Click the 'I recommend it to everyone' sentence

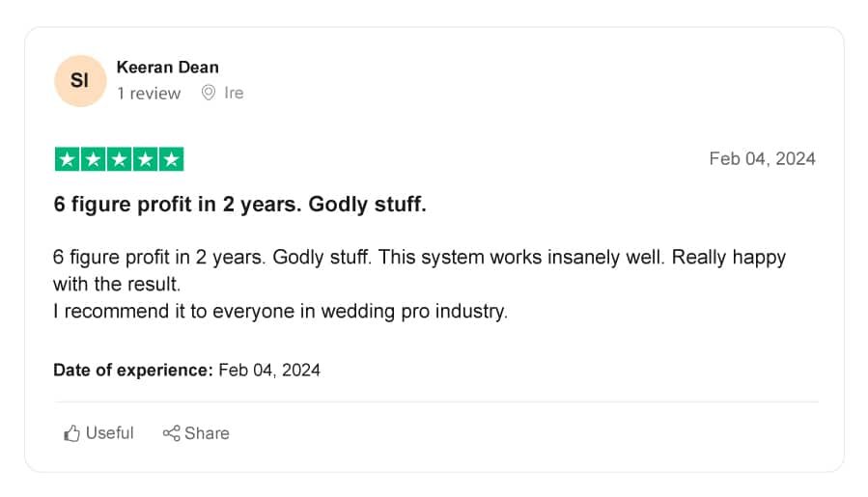click(x=280, y=311)
